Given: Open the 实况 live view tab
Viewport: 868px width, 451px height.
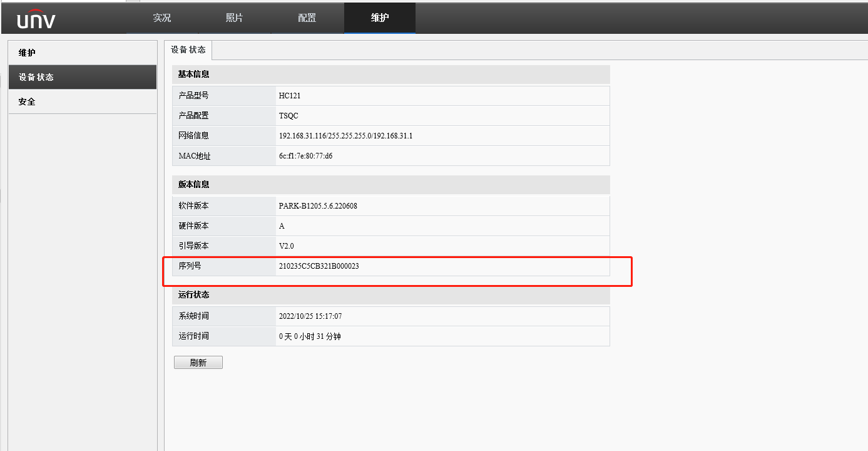Looking at the screenshot, I should [x=162, y=18].
